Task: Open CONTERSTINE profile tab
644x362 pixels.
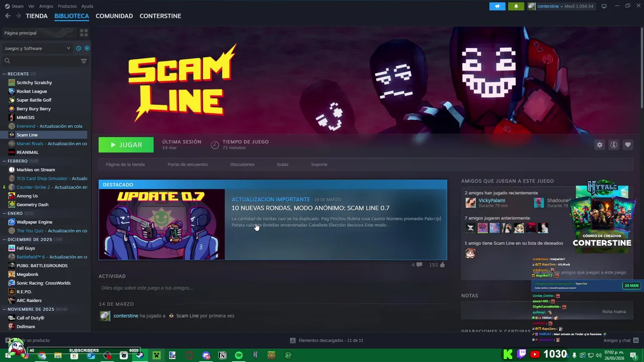Action: [160, 16]
